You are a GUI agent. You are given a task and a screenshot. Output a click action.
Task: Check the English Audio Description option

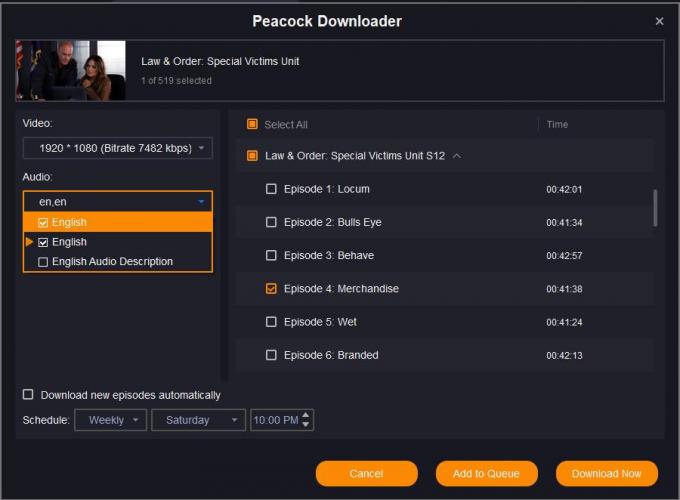pos(42,262)
